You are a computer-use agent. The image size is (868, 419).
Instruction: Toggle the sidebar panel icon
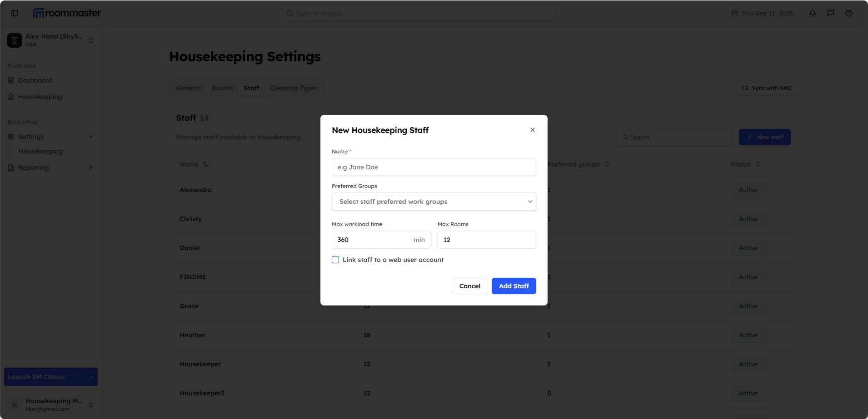pos(15,13)
